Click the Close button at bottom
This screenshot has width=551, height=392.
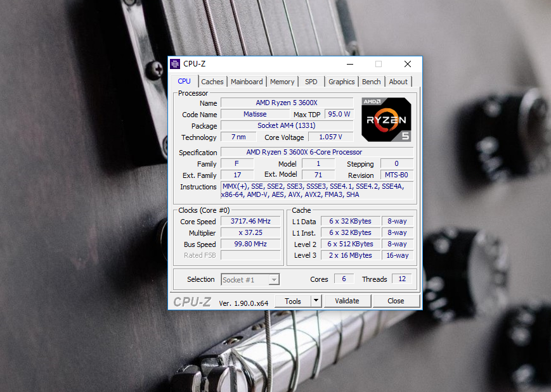coord(396,301)
